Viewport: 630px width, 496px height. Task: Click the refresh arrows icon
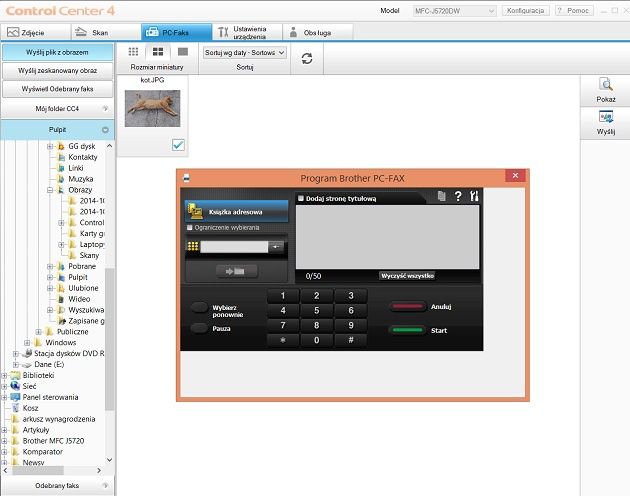[307, 59]
